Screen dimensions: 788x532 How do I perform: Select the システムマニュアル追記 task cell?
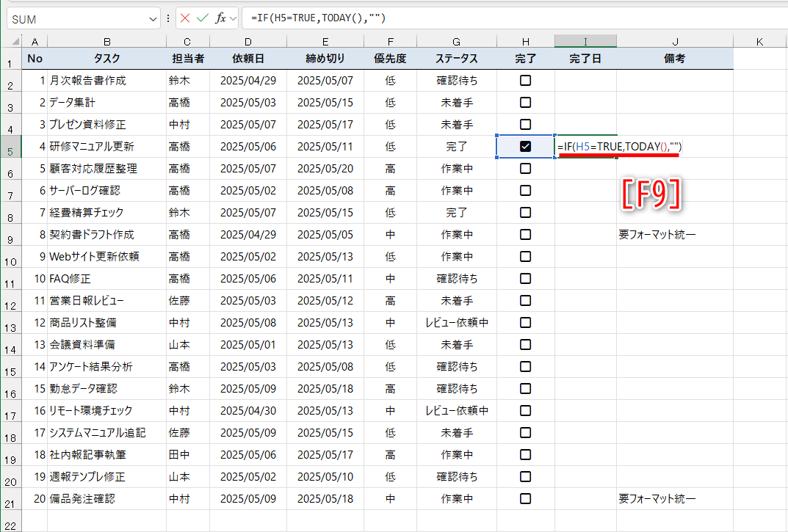coord(106,432)
